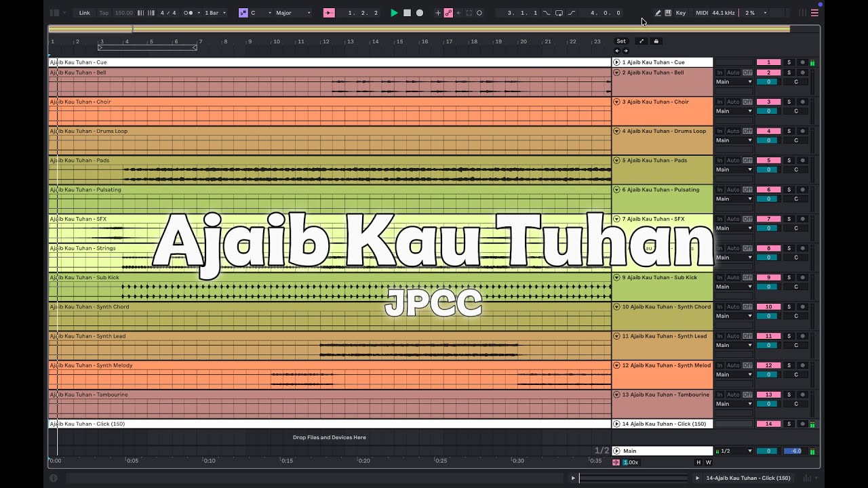
Task: Click the W optimize width button
Action: pos(709,462)
